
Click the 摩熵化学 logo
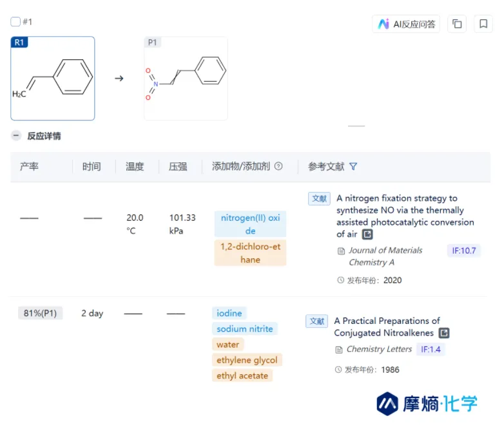coord(427,404)
